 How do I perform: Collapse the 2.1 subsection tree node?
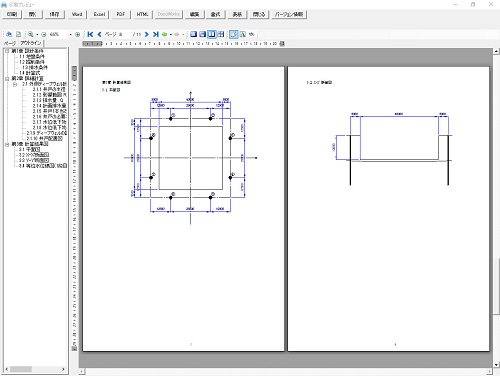coord(15,84)
